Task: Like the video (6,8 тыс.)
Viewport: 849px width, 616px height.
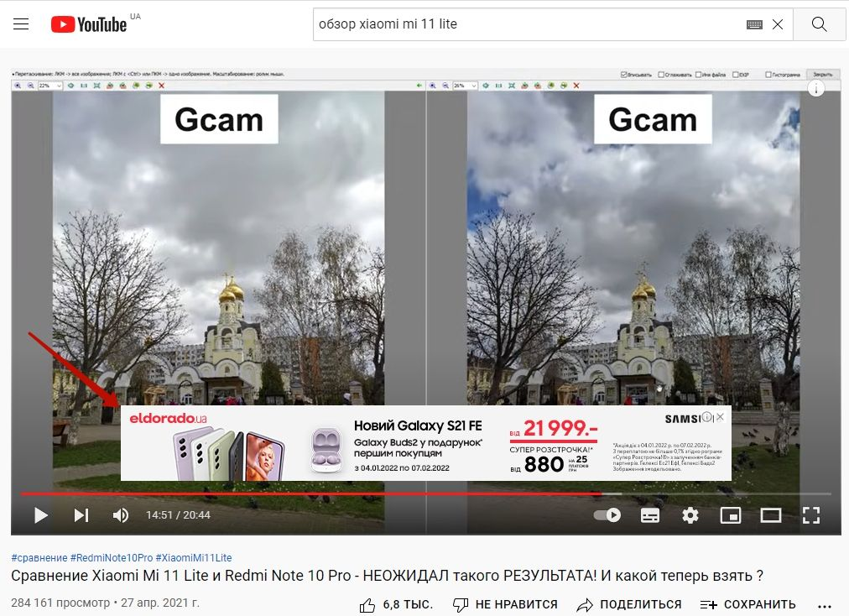Action: coord(396,604)
